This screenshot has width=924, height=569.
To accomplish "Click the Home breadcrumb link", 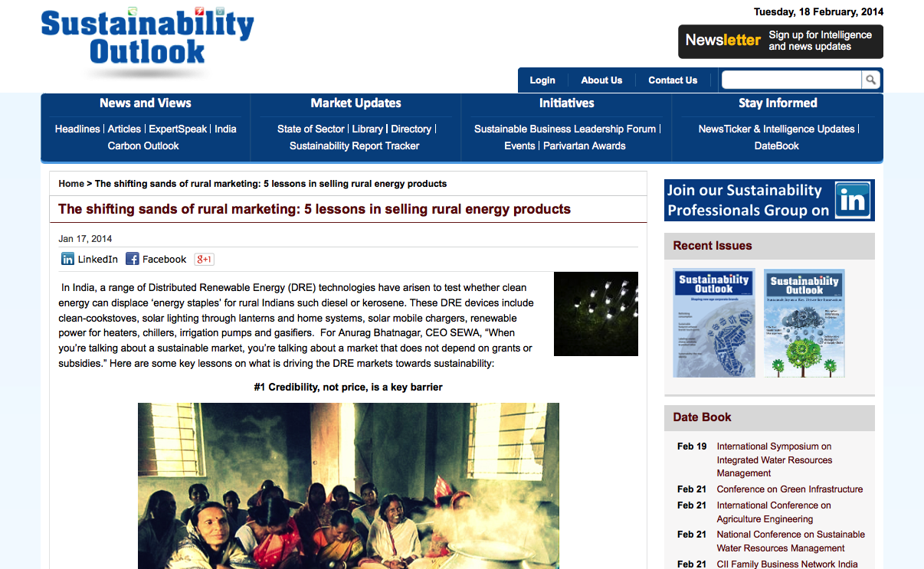I will point(71,184).
